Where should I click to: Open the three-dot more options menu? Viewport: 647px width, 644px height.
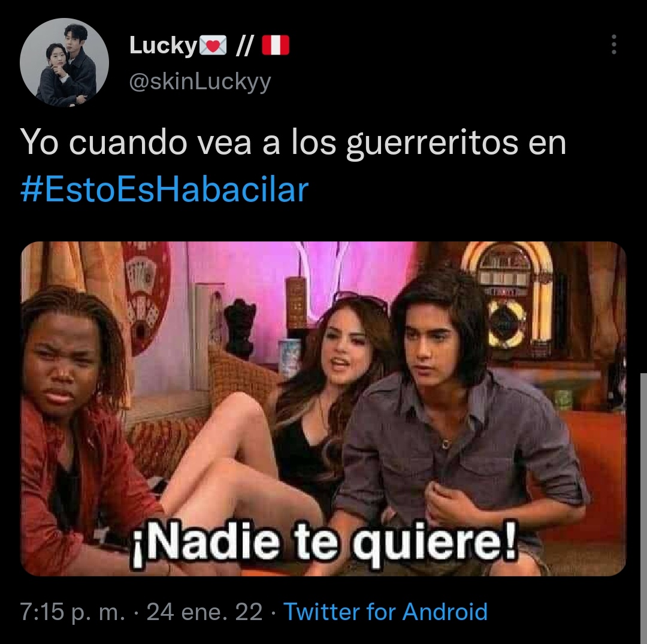coord(613,44)
